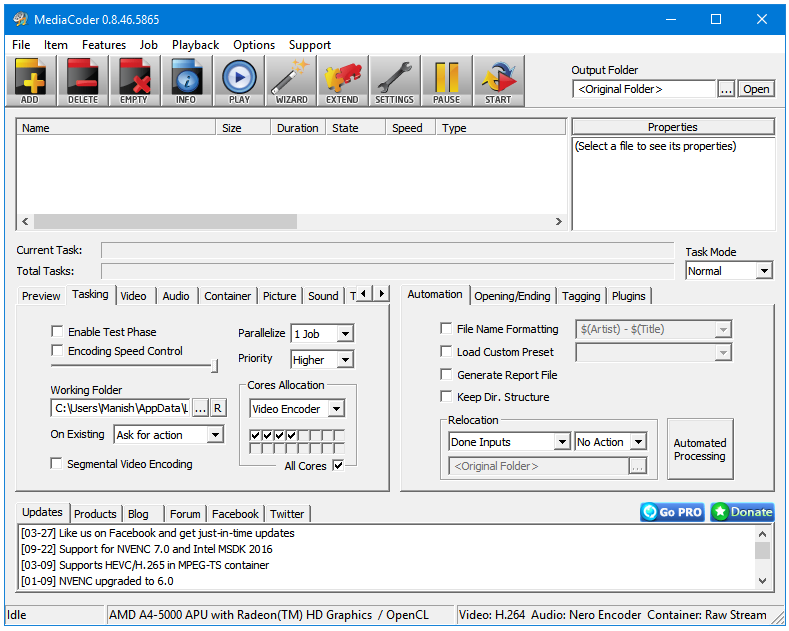Click the DELETE toolbar icon
The width and height of the screenshot is (789, 631).
pos(83,81)
